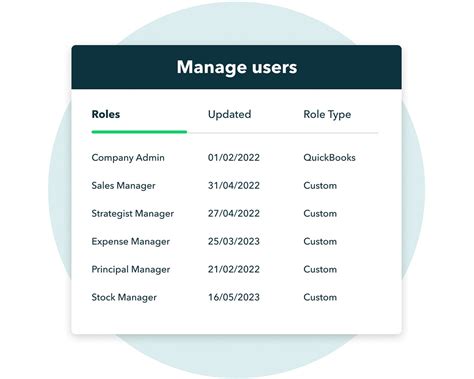Select the Strategist Manager role
Image resolution: width=474 pixels, height=379 pixels.
[x=133, y=214]
